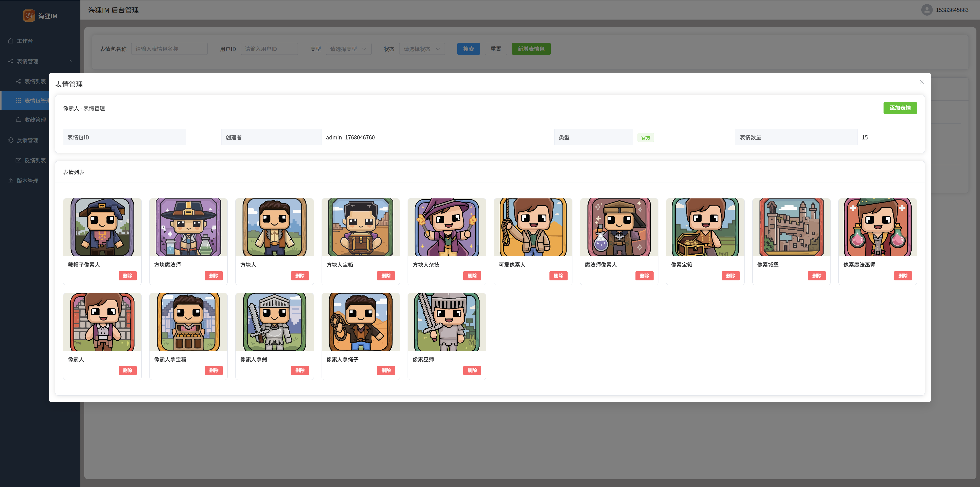Click the 反馈列表 envelope icon

tap(18, 160)
